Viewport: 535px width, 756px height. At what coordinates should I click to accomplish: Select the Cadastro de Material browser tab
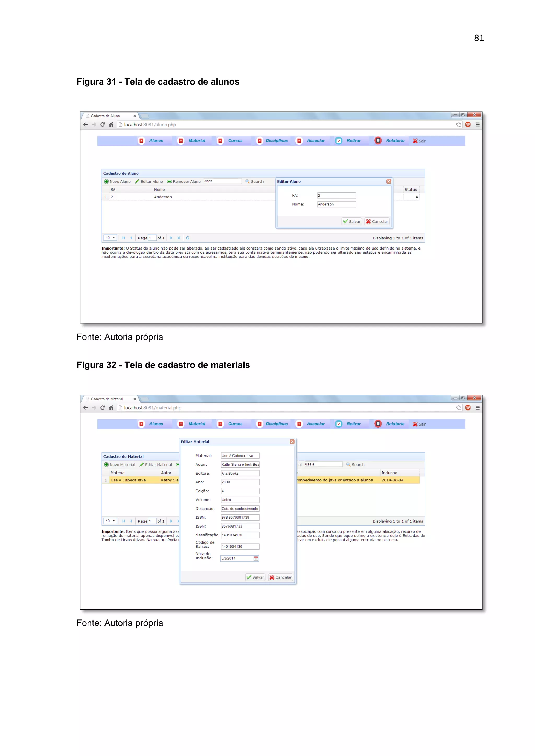107,399
